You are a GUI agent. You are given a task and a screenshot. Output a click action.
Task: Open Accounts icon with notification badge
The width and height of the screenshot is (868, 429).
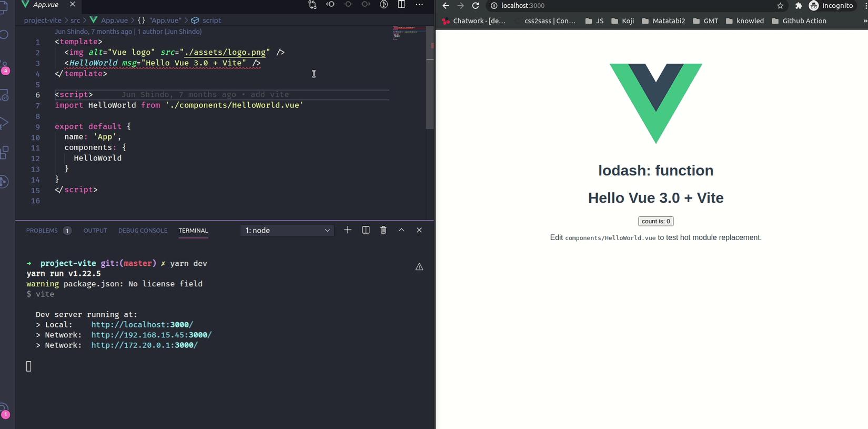pos(5,411)
